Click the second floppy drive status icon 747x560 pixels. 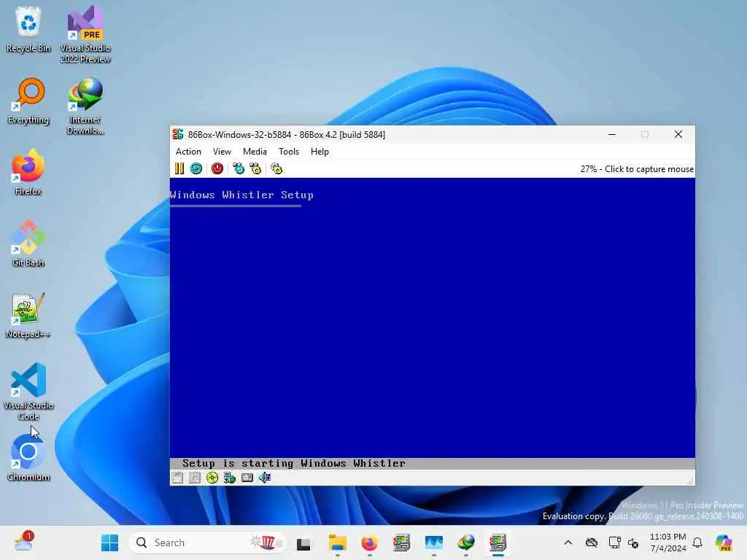(x=195, y=478)
